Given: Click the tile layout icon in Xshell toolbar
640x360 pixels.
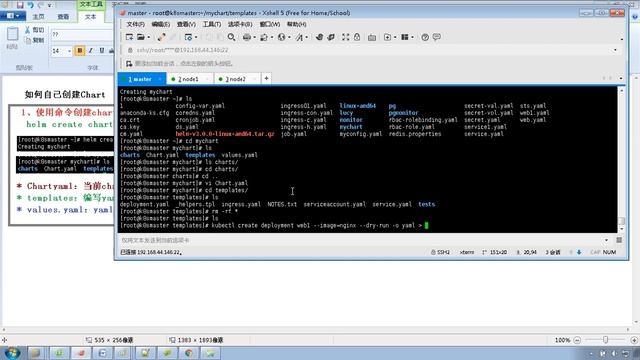Looking at the screenshot, I should pyautogui.click(x=404, y=37).
